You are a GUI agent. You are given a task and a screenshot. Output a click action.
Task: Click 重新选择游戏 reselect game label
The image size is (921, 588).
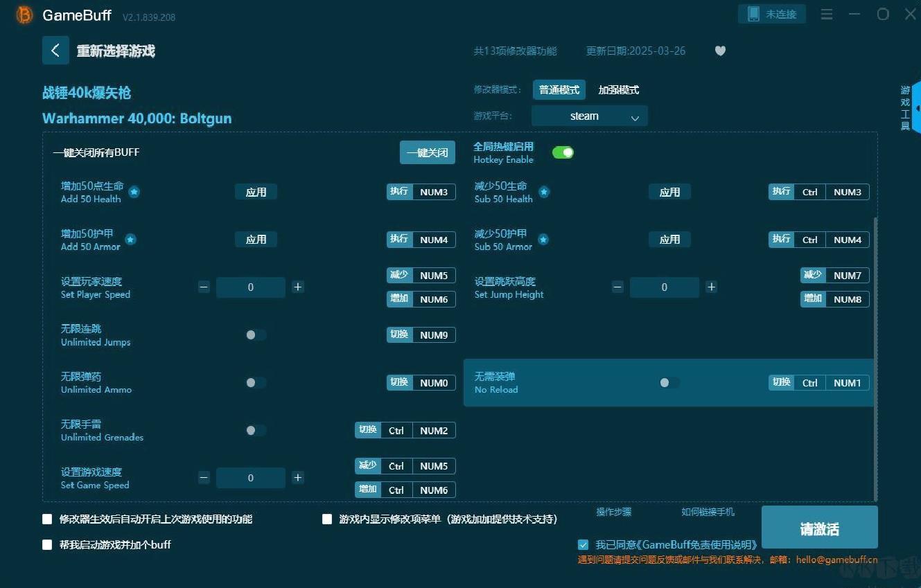point(116,51)
